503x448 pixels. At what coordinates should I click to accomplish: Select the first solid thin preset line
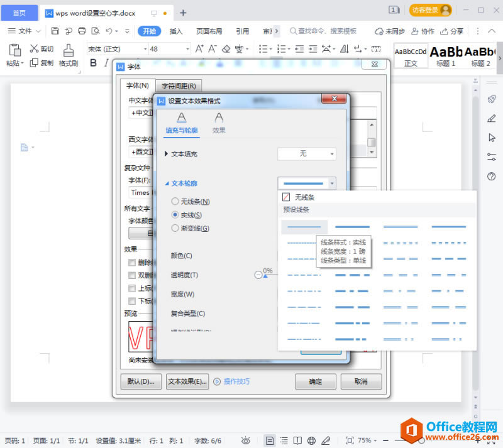point(304,227)
